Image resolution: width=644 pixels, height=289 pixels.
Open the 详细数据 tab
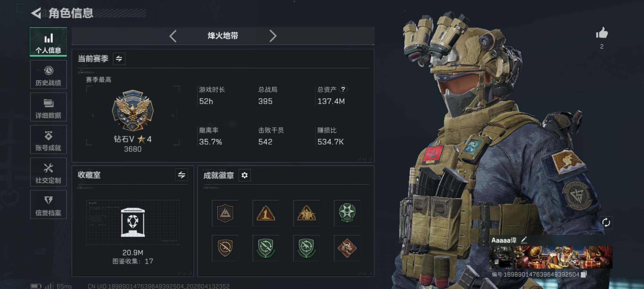(48, 107)
